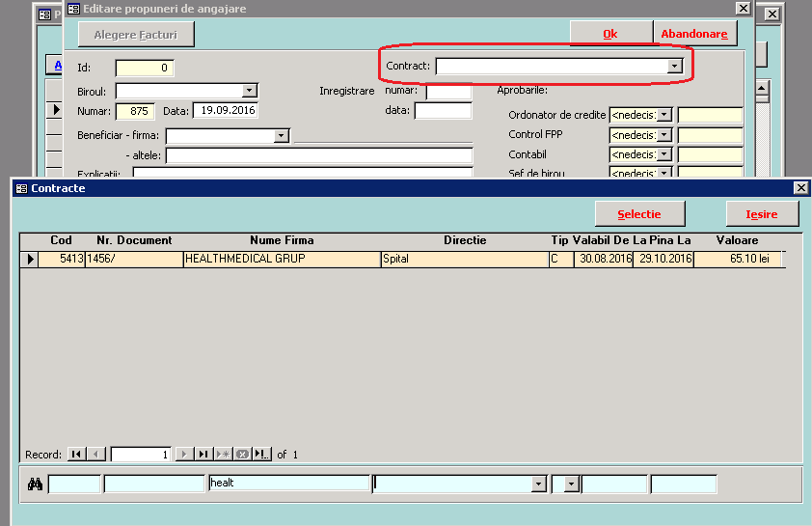Go to first record navigation button

point(75,454)
